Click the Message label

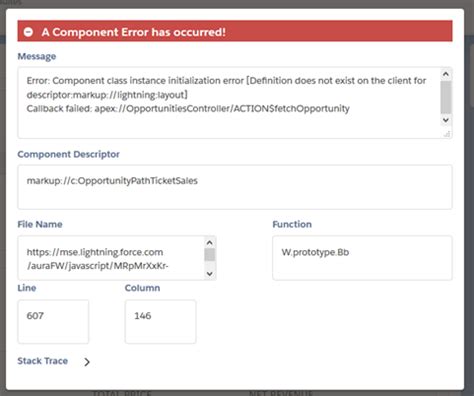point(37,56)
